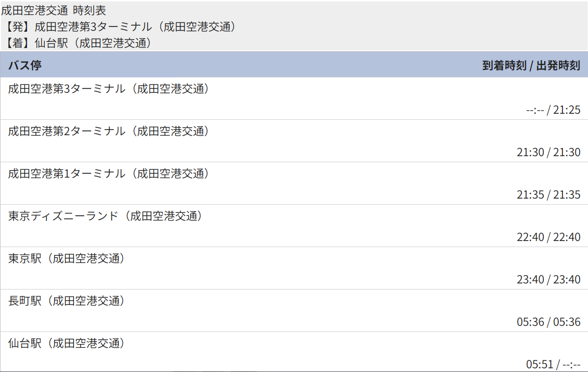Click the blank --:-- arrival time for Terminal 3
588x372 pixels.
535,110
